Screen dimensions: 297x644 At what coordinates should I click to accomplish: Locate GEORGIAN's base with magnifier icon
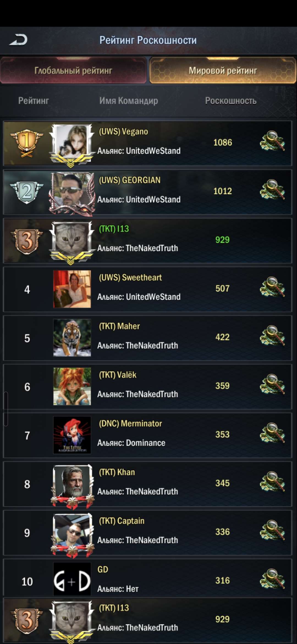click(x=272, y=189)
